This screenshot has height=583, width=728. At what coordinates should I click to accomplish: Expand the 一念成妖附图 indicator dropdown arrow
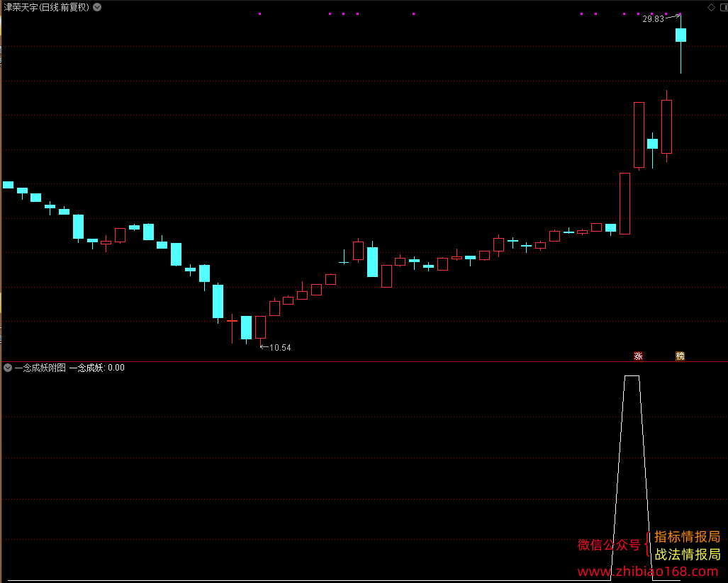pos(8,368)
